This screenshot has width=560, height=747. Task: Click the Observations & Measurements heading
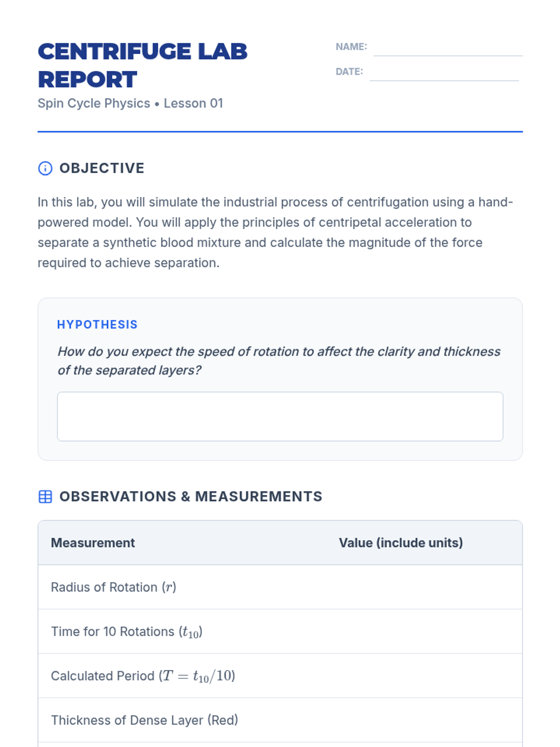[191, 496]
